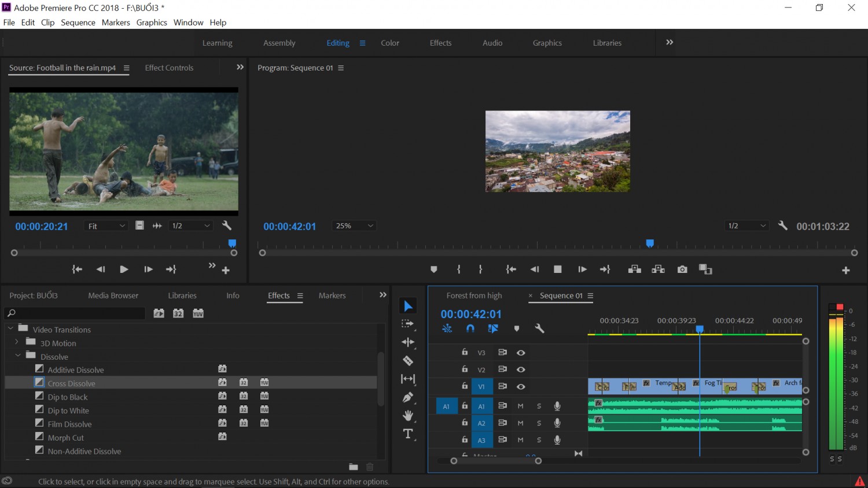The image size is (868, 488).
Task: Open Effect Controls tab
Action: (169, 68)
